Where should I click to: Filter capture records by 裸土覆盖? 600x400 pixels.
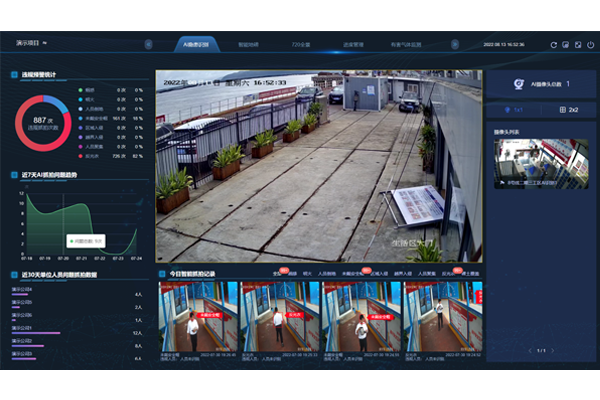coord(470,274)
